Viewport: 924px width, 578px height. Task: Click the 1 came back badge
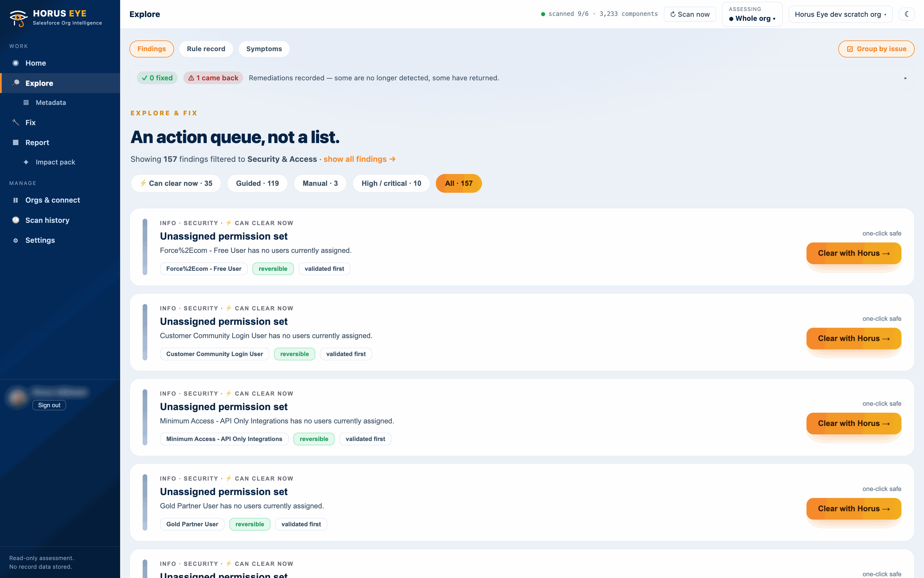point(213,78)
